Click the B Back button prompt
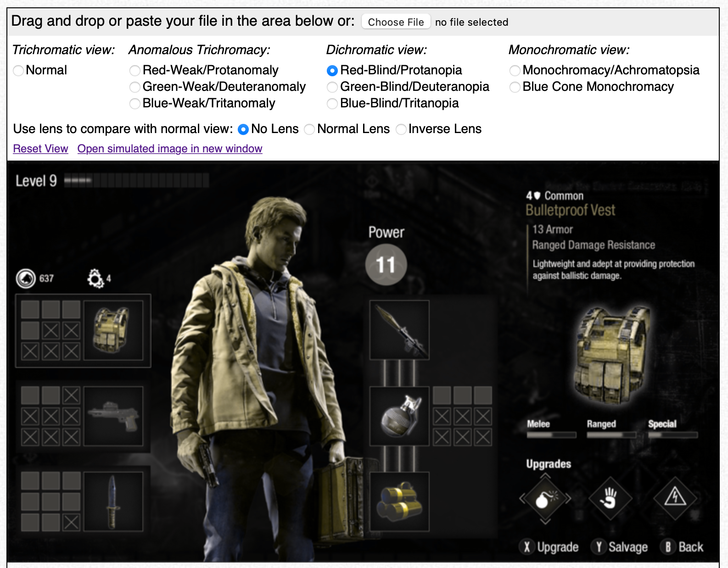The image size is (728, 568). 682,546
